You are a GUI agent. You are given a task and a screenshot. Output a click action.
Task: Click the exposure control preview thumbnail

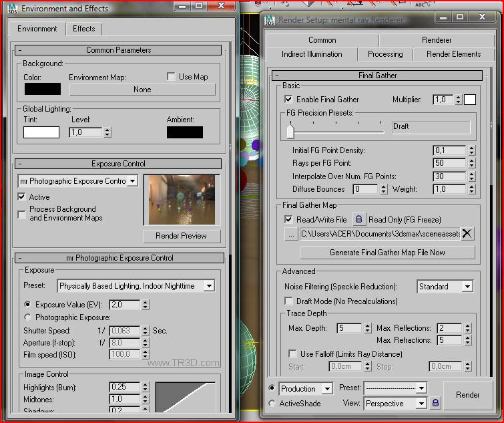point(182,200)
